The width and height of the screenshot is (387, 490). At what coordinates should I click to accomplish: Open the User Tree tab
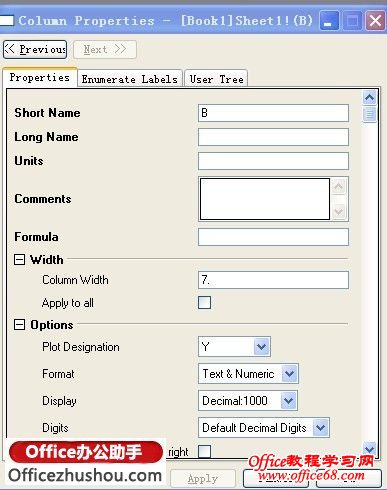[216, 79]
